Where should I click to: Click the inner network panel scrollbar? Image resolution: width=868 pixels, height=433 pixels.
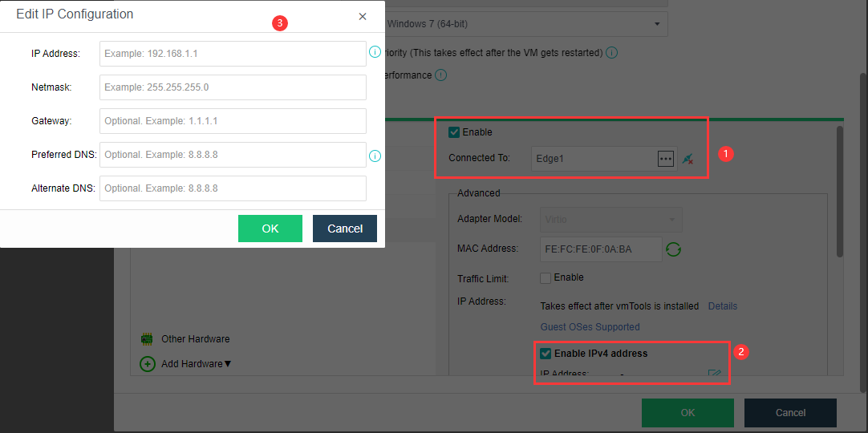tap(840, 192)
